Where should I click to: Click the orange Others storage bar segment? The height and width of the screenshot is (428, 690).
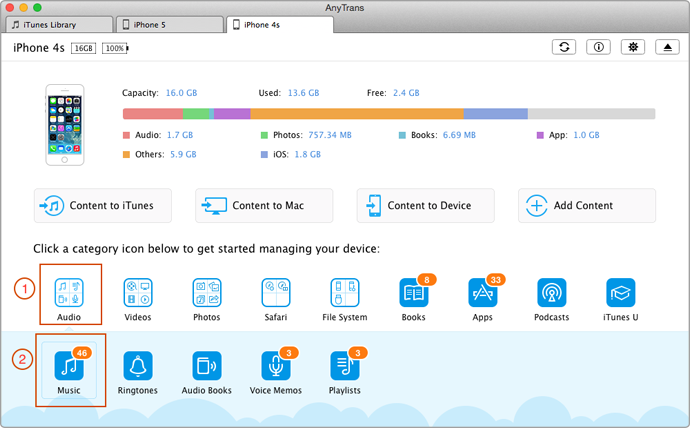click(357, 114)
